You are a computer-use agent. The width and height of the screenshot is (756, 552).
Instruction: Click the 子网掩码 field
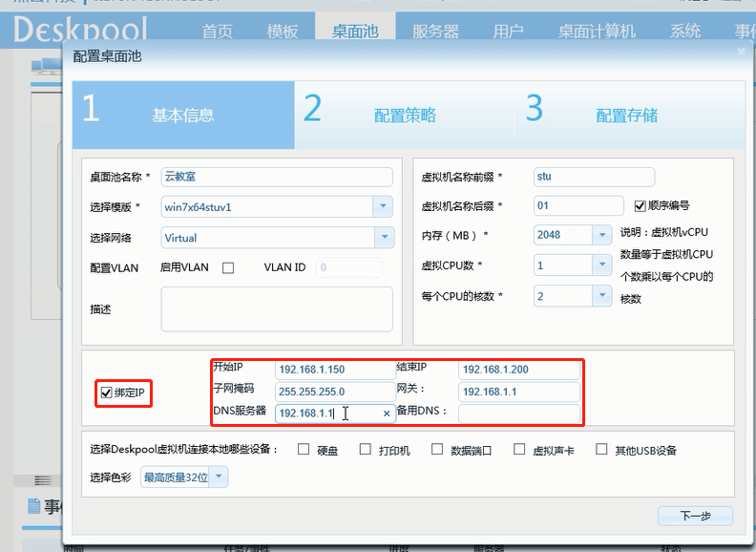336,392
